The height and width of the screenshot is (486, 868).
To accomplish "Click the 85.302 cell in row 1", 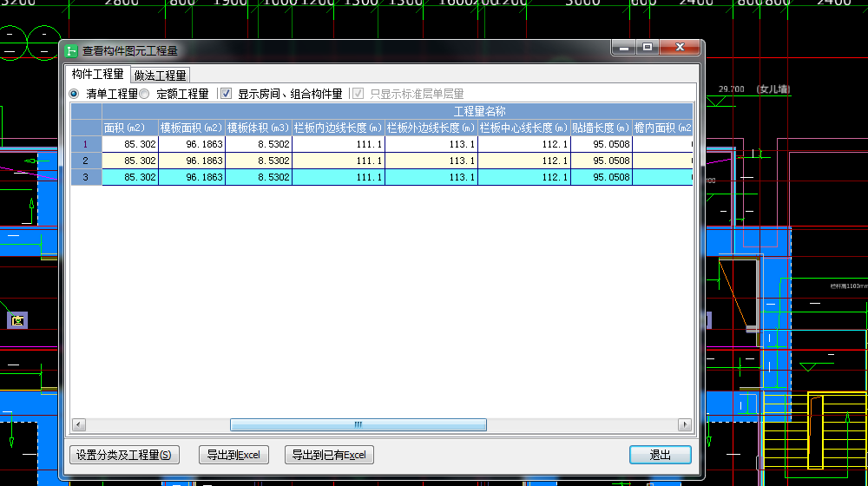I will click(x=130, y=144).
